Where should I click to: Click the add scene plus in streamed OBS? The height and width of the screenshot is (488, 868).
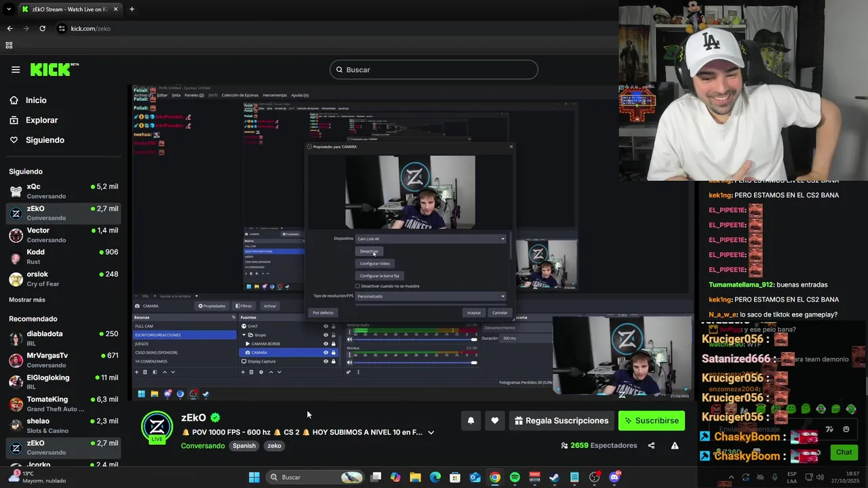point(136,372)
